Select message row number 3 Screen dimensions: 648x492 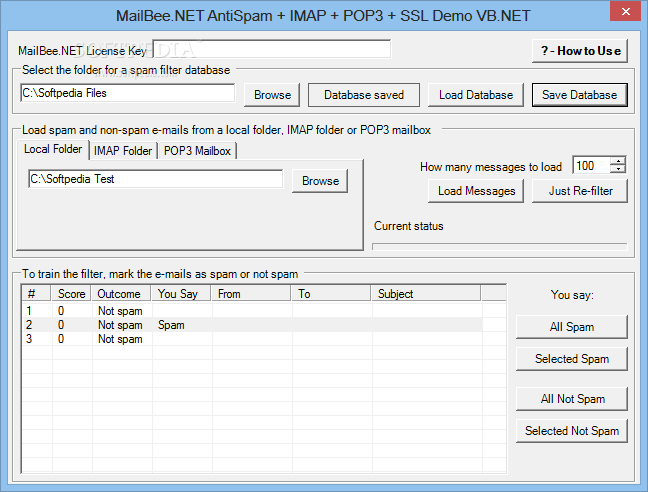(252, 339)
